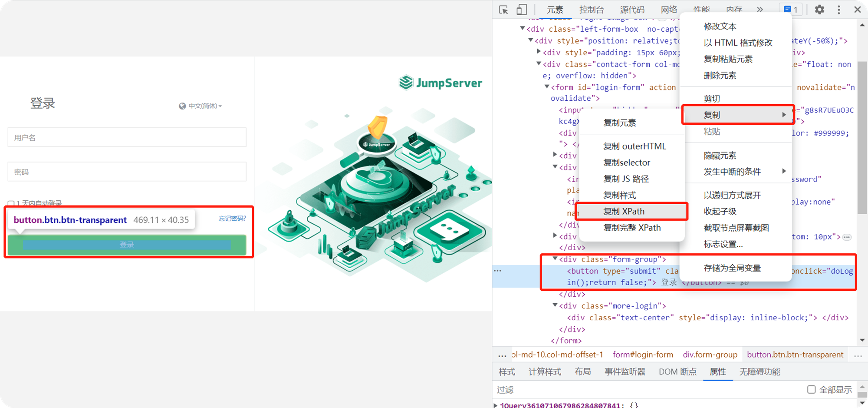Expand the jQuery property object
This screenshot has width=868, height=408.
click(495, 405)
